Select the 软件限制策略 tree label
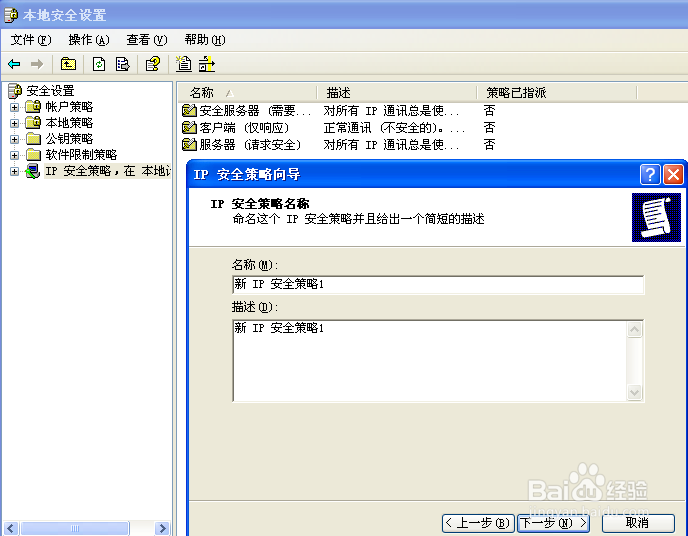 click(82, 154)
